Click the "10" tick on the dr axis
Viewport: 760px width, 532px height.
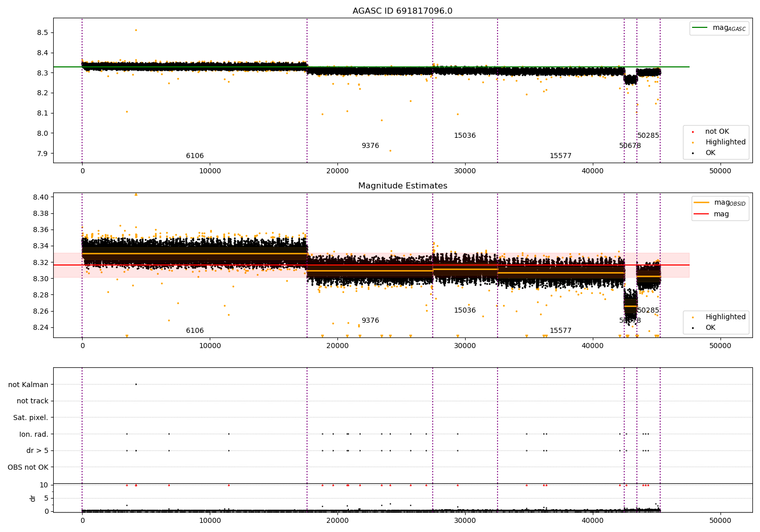[x=44, y=485]
